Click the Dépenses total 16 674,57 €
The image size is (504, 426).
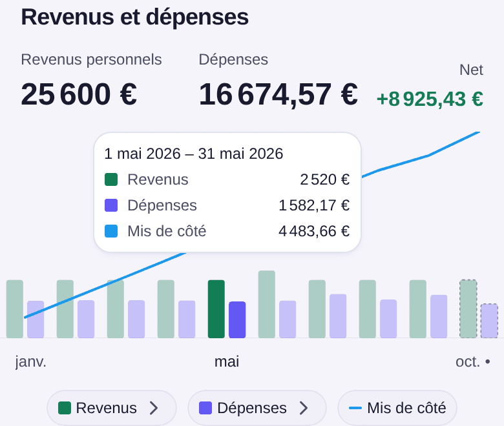pyautogui.click(x=278, y=94)
